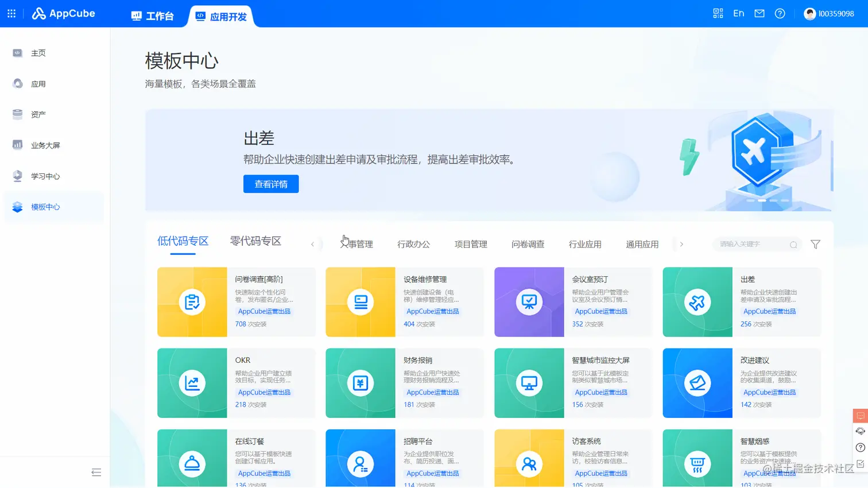This screenshot has width=868, height=488.
Task: Open the 会议室预订 template icon
Action: coord(529,302)
